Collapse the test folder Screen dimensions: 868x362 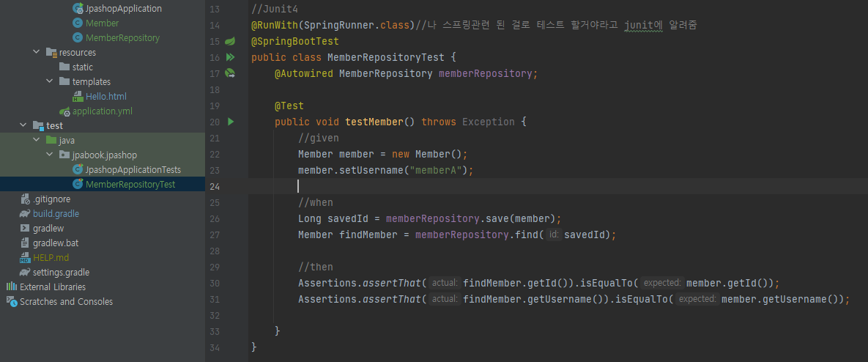[x=23, y=125]
